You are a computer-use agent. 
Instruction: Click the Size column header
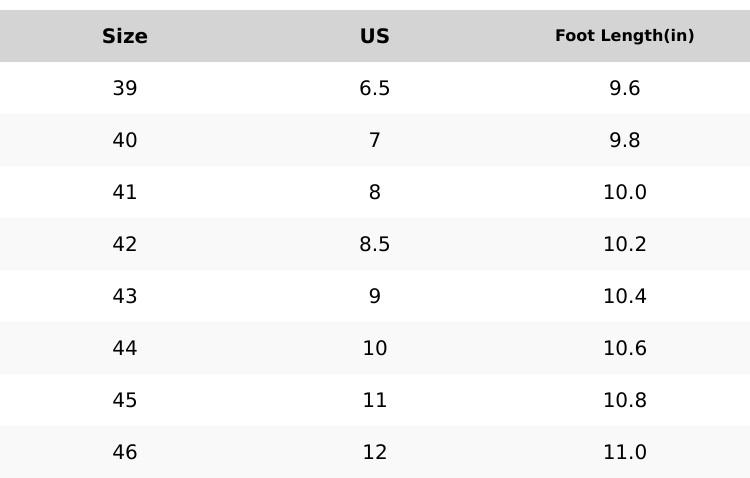tap(125, 36)
